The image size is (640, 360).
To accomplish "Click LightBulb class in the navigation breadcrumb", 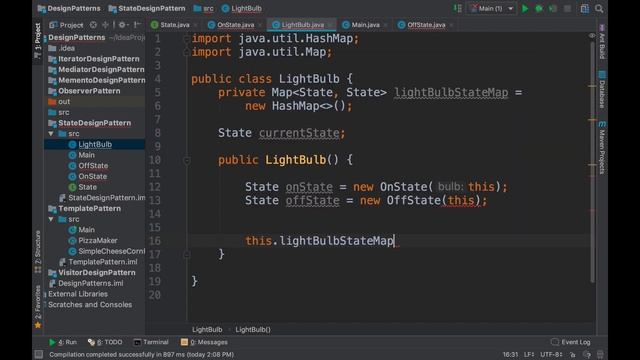I will tap(242, 8).
